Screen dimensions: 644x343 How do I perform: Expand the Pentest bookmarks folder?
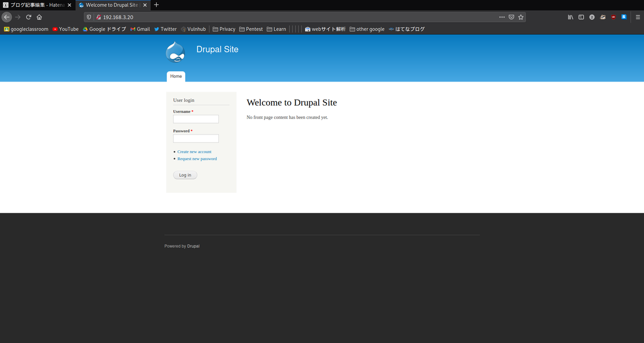(x=251, y=29)
